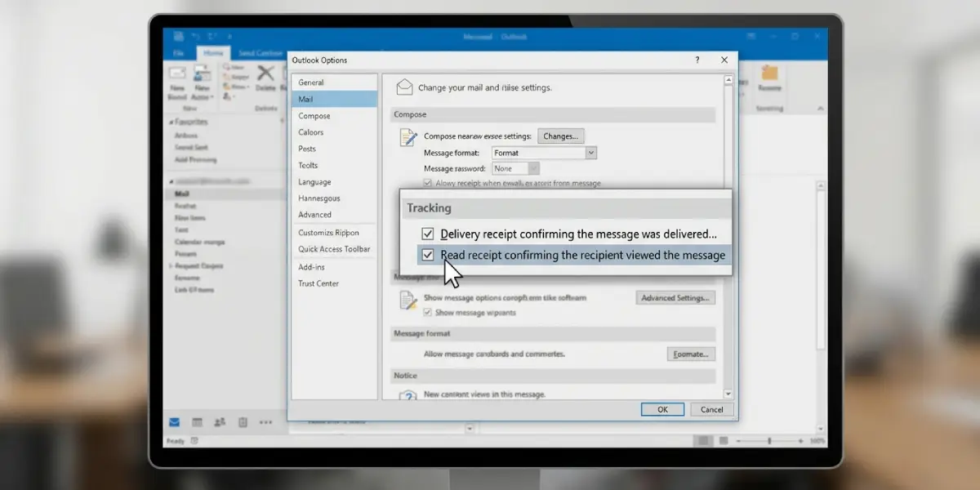
Task: Click the Foomate... button under Message format
Action: [x=690, y=354]
